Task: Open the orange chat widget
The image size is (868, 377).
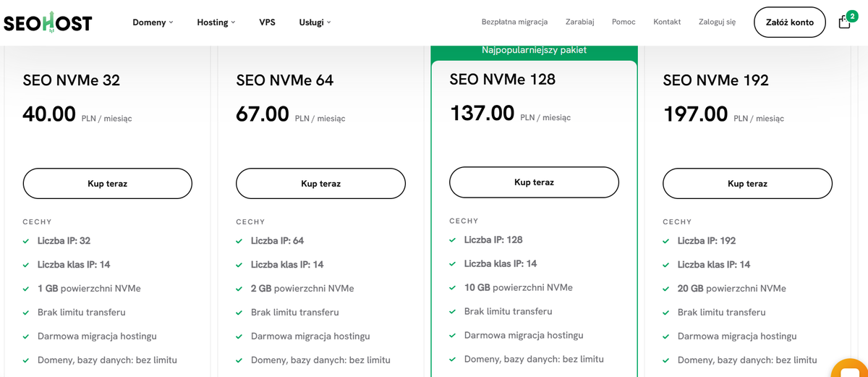Action: [x=851, y=368]
